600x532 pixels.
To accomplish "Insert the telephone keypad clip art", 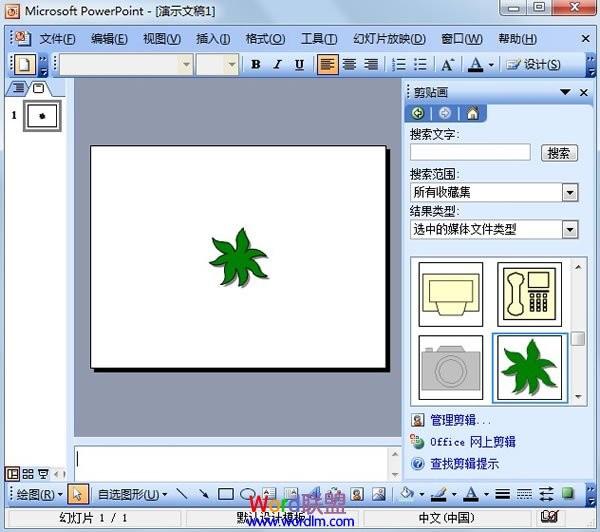I will (x=529, y=294).
